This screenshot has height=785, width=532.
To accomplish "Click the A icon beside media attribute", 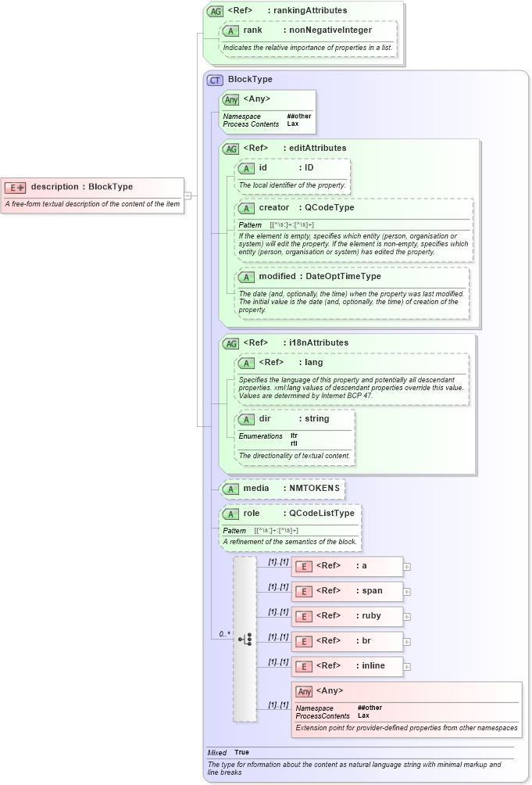I will 230,489.
